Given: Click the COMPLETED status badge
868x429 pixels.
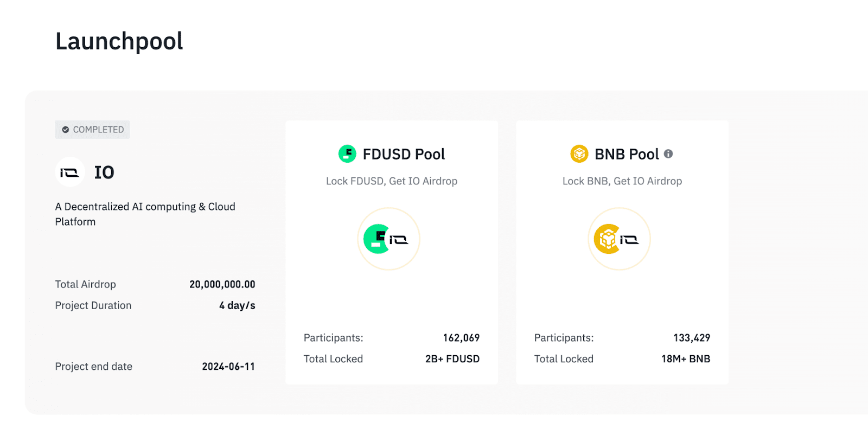Looking at the screenshot, I should click(x=93, y=130).
